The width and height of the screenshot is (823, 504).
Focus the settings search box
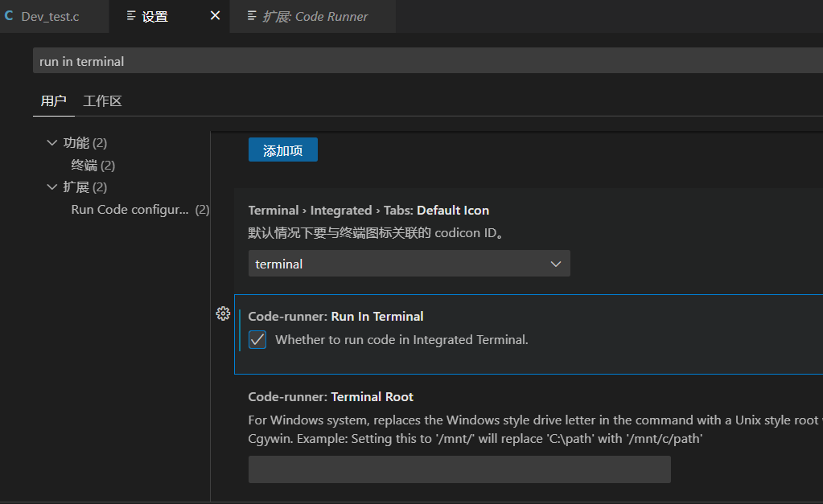pos(426,61)
